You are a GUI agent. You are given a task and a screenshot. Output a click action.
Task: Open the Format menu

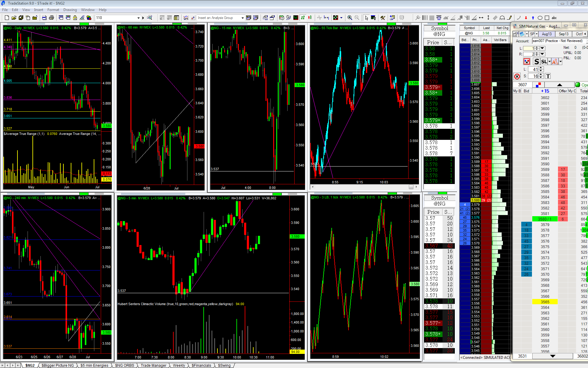[x=53, y=10]
